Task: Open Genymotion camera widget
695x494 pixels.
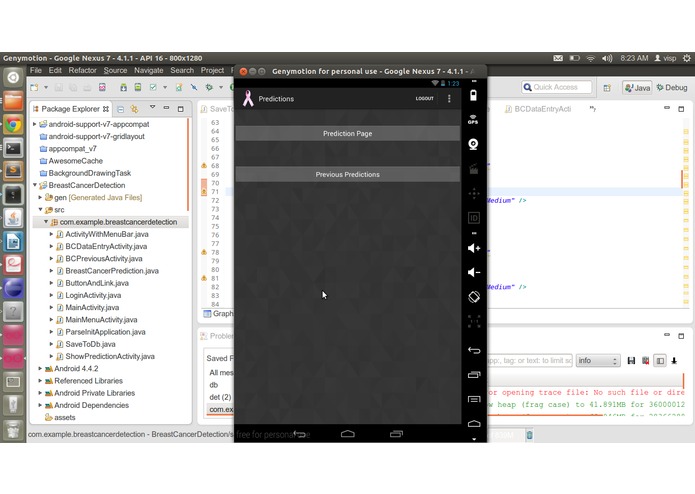Action: coord(473,144)
